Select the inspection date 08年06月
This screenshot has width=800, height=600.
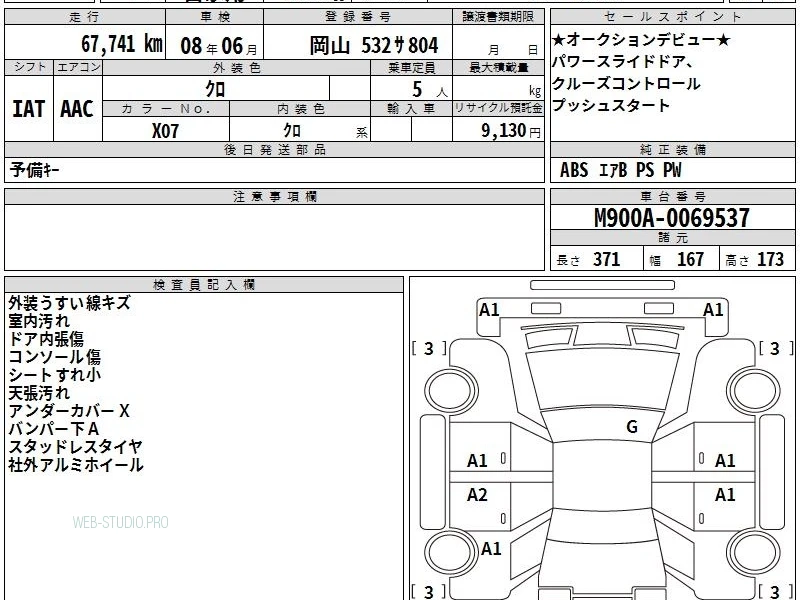coord(219,46)
